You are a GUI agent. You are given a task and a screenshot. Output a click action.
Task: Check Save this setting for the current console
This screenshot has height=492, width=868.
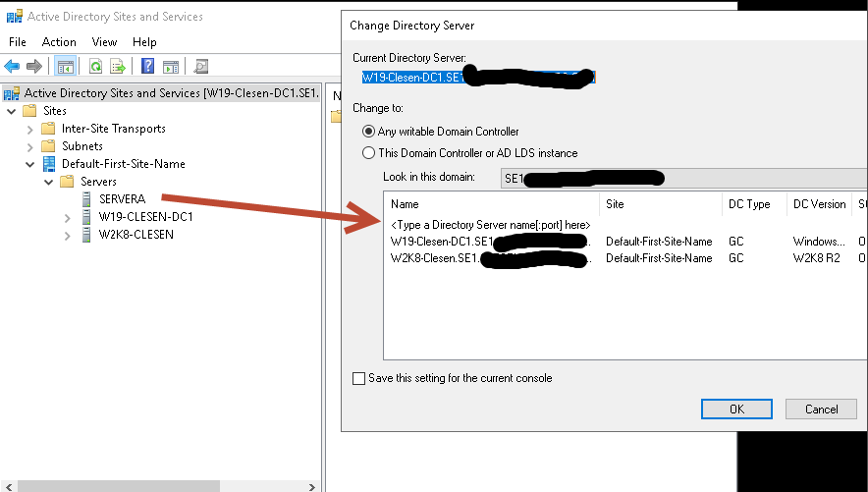click(358, 378)
